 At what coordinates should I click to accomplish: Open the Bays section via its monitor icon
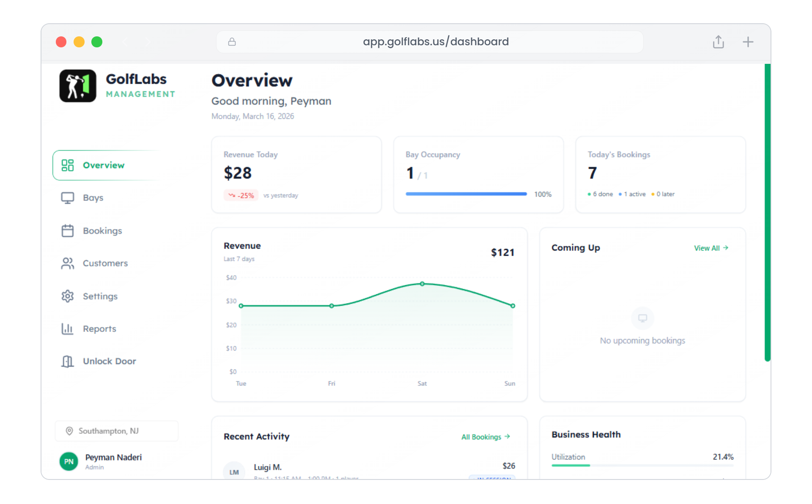(x=67, y=197)
